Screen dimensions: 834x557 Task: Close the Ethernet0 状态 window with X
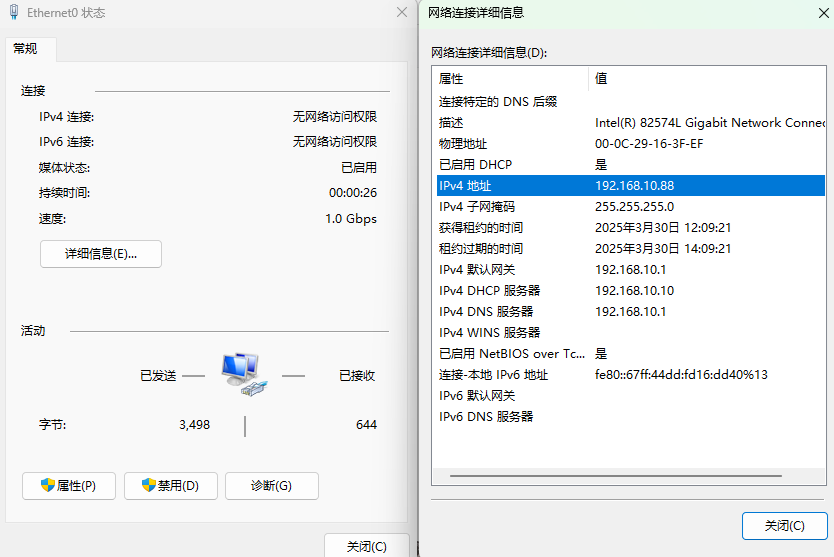tap(401, 13)
